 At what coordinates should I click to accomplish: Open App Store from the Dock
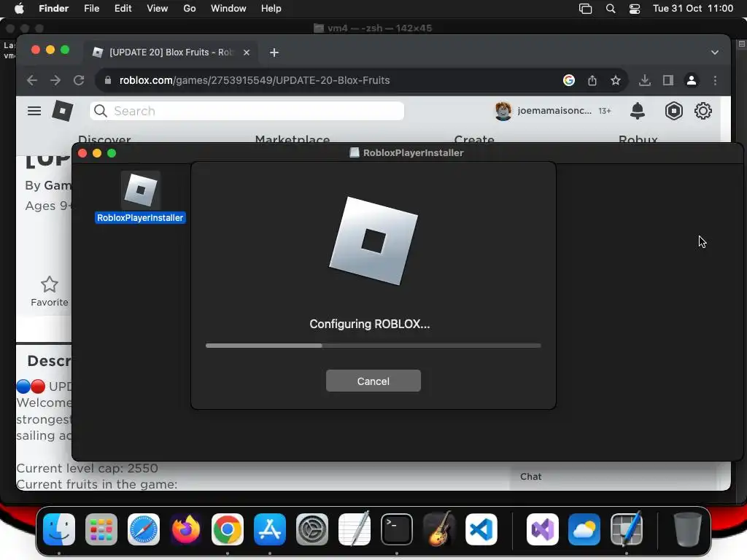(x=270, y=529)
